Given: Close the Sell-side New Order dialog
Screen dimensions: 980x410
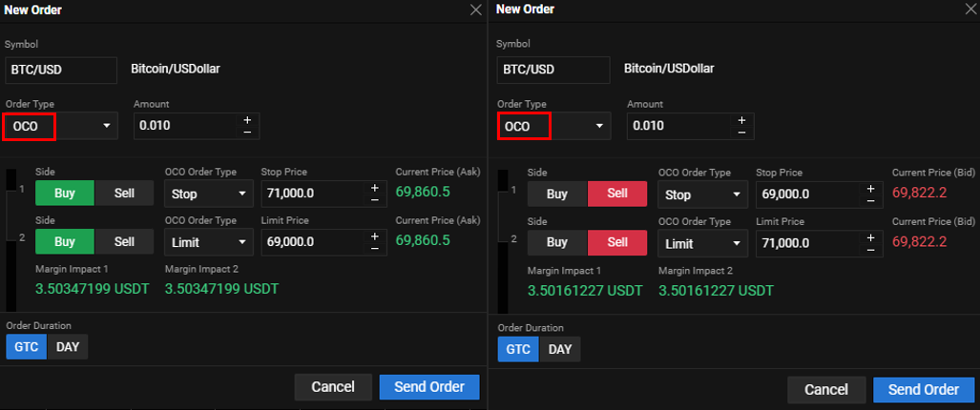Looking at the screenshot, I should pos(970,10).
